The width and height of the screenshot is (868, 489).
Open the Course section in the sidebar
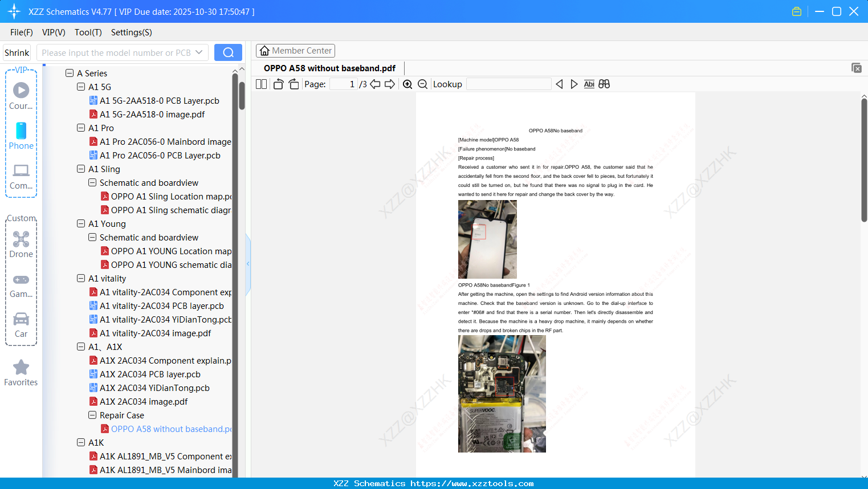[21, 96]
